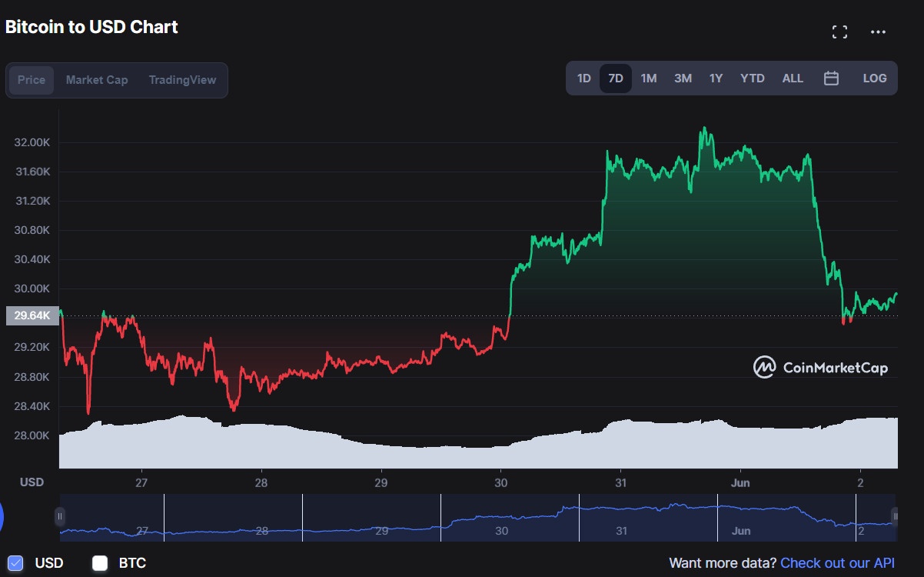Click the June marker on the mini timeline
Image resolution: width=924 pixels, height=577 pixels.
coord(740,530)
